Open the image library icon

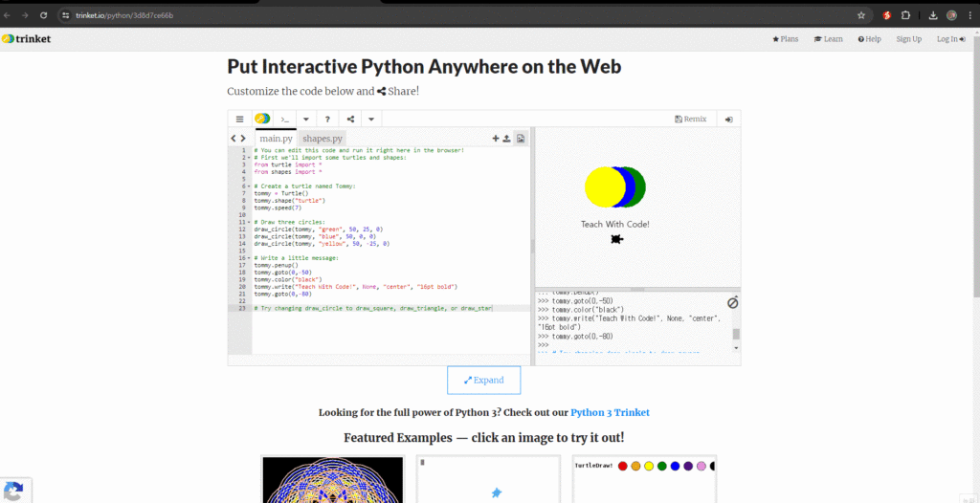click(x=520, y=138)
